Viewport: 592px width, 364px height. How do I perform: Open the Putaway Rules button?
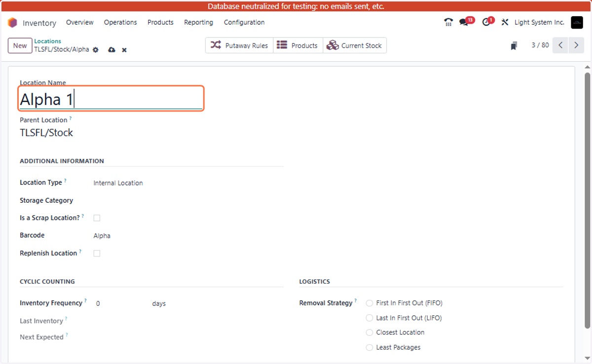[239, 45]
